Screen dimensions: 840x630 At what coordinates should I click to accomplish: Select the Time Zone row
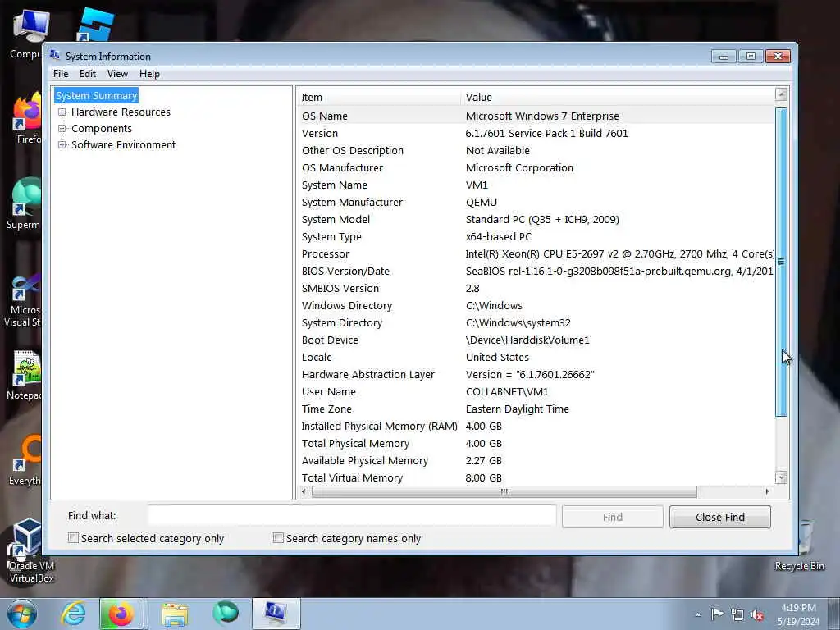[536, 409]
